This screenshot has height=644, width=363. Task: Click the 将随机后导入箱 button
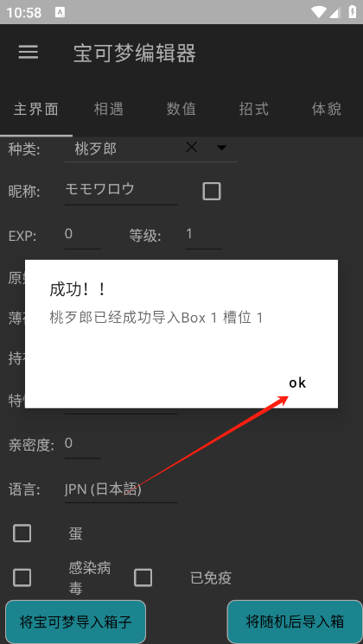point(295,622)
